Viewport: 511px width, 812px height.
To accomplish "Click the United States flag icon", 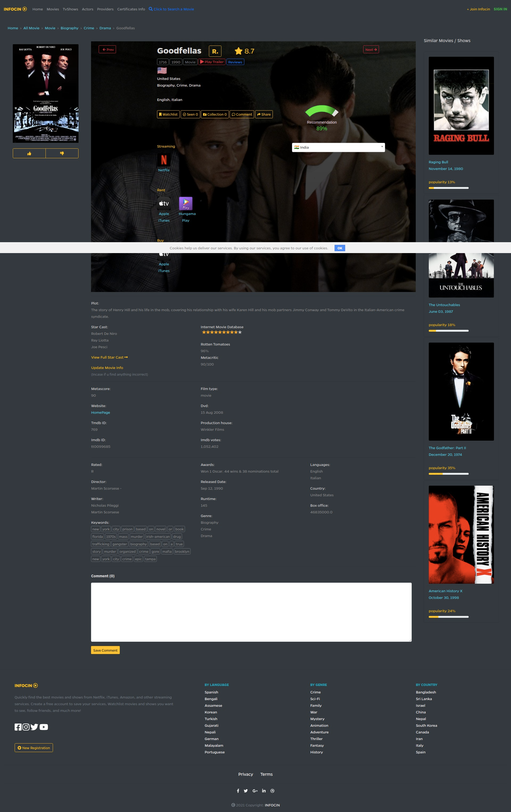I will (x=162, y=71).
